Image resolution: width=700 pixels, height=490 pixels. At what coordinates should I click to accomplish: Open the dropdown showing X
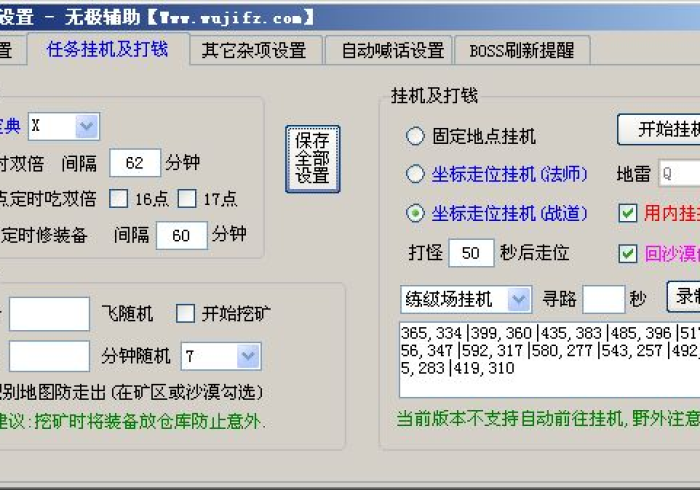[87, 126]
